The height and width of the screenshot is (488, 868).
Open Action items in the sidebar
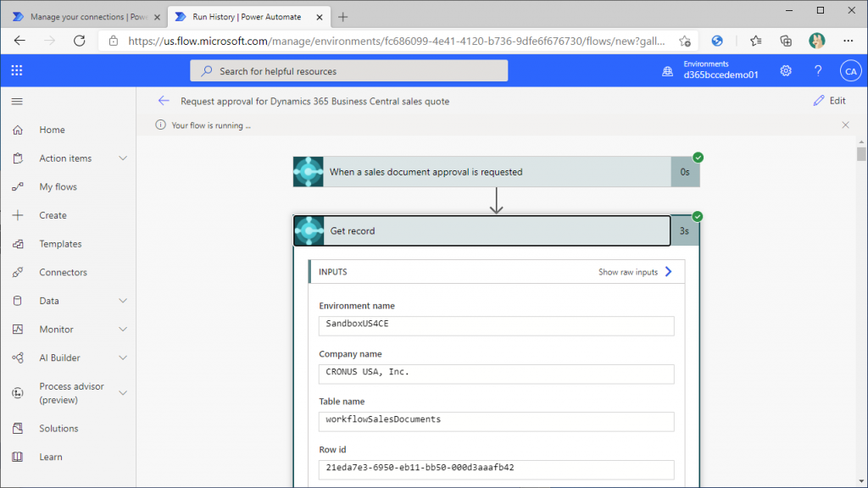point(65,158)
